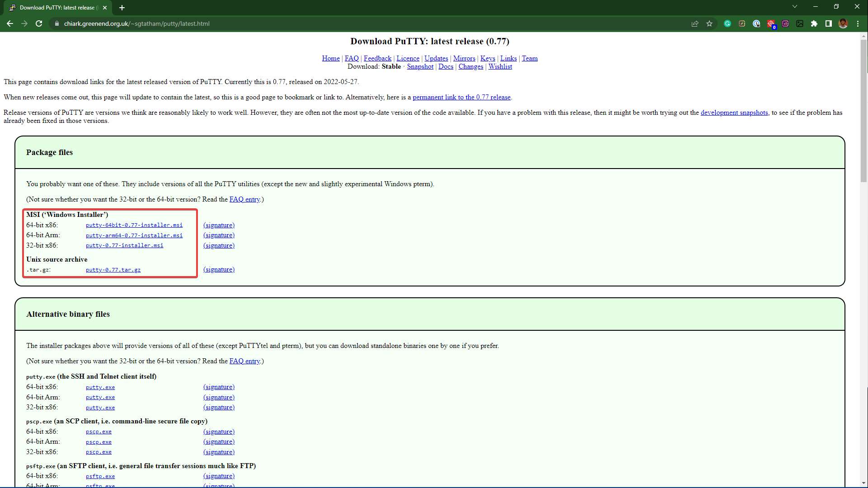Screen dimensions: 868x488
Task: Open the Updates navigation link
Action: point(436,58)
